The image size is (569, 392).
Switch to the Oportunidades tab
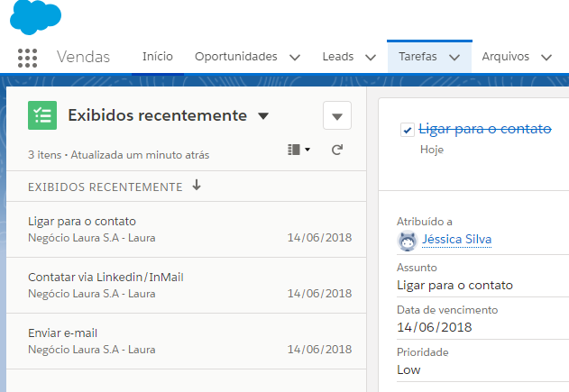[x=235, y=57]
